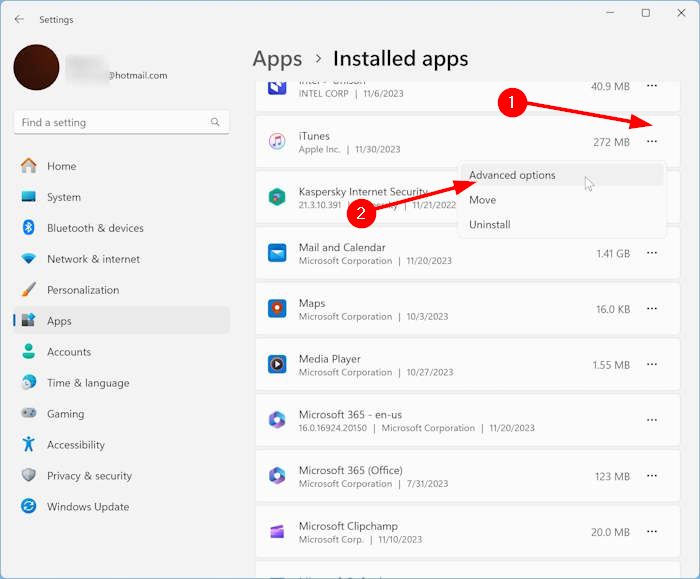Click the Mail and Calendar name

point(342,247)
